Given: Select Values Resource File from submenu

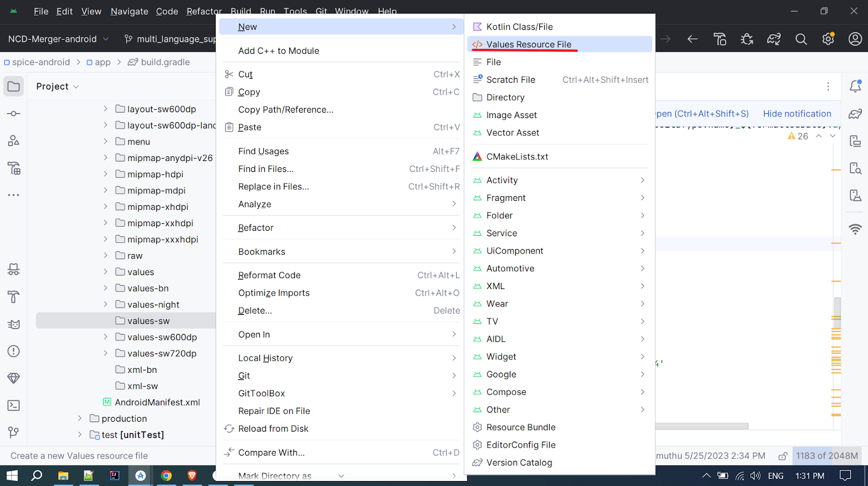Looking at the screenshot, I should [528, 44].
